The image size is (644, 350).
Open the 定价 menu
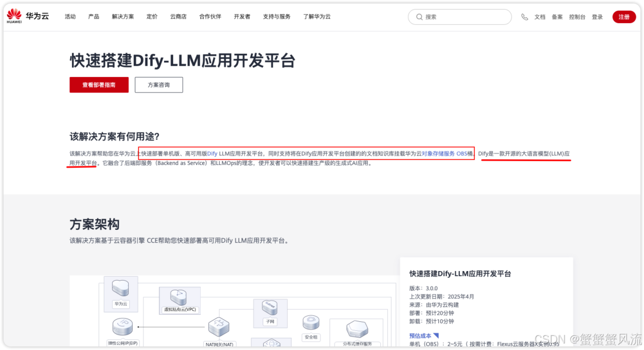(152, 17)
